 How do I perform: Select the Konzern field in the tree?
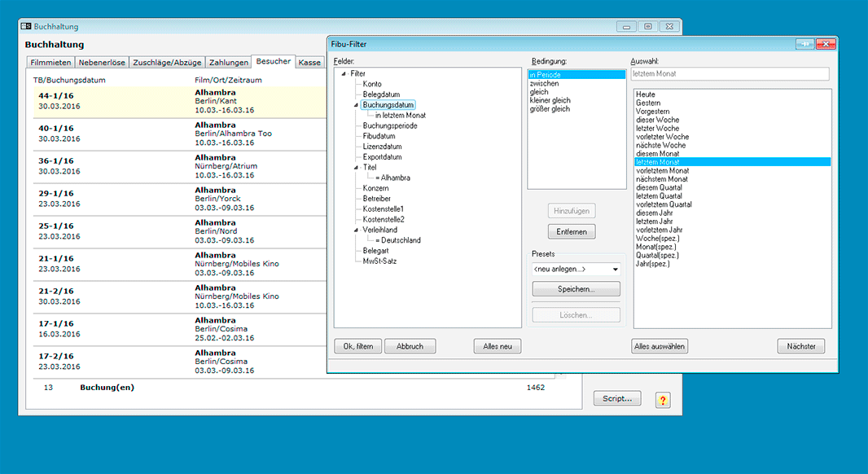[x=376, y=188]
